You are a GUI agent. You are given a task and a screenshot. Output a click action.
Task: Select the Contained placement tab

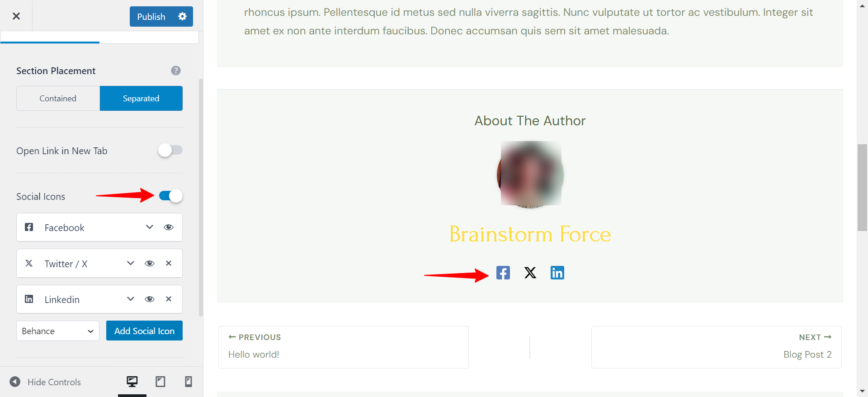point(58,99)
